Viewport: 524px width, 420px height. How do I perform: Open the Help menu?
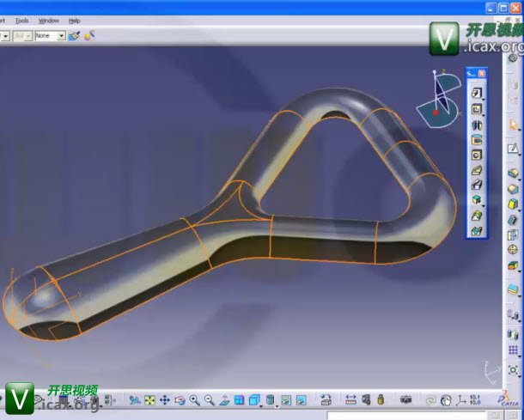(x=74, y=20)
